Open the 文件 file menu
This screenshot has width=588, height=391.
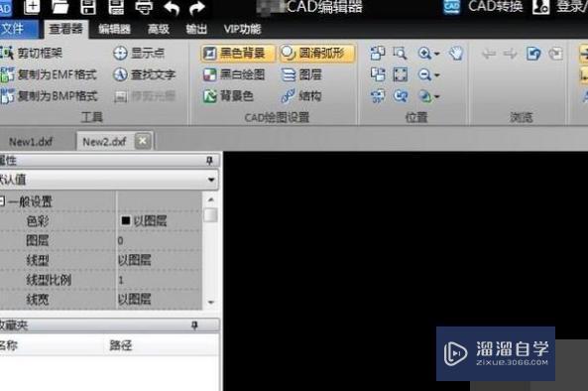tap(18, 29)
